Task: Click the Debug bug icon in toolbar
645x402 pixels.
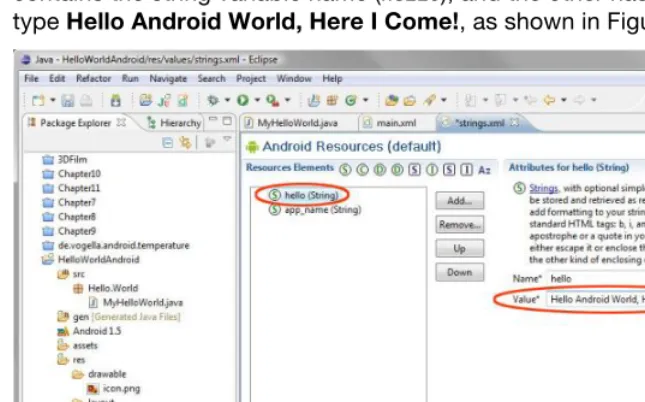Action: coord(213,100)
